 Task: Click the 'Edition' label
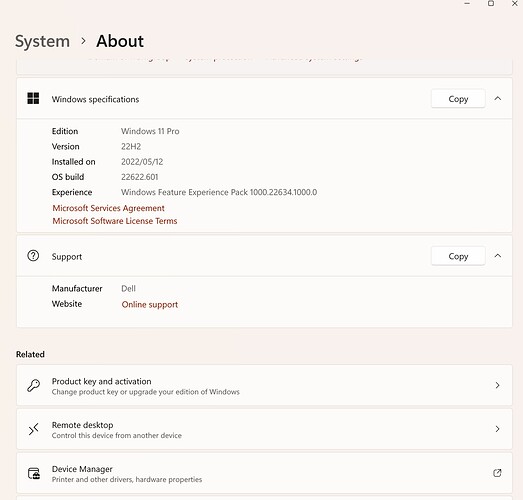click(x=65, y=131)
